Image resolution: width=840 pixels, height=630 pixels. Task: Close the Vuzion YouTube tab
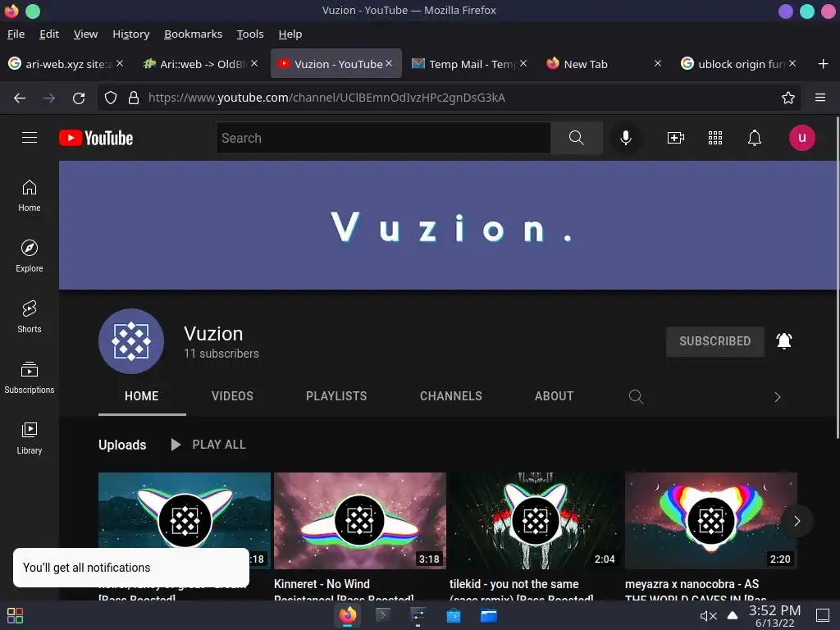click(x=389, y=63)
